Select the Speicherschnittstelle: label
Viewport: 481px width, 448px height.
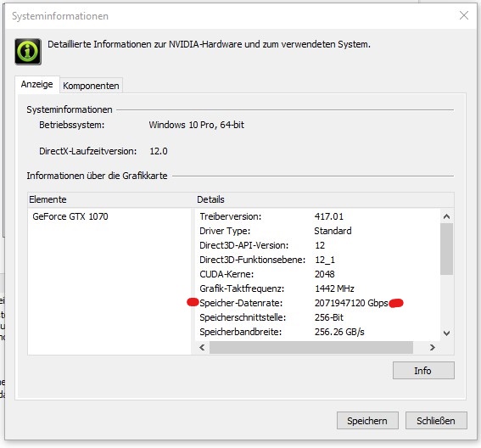(x=243, y=317)
